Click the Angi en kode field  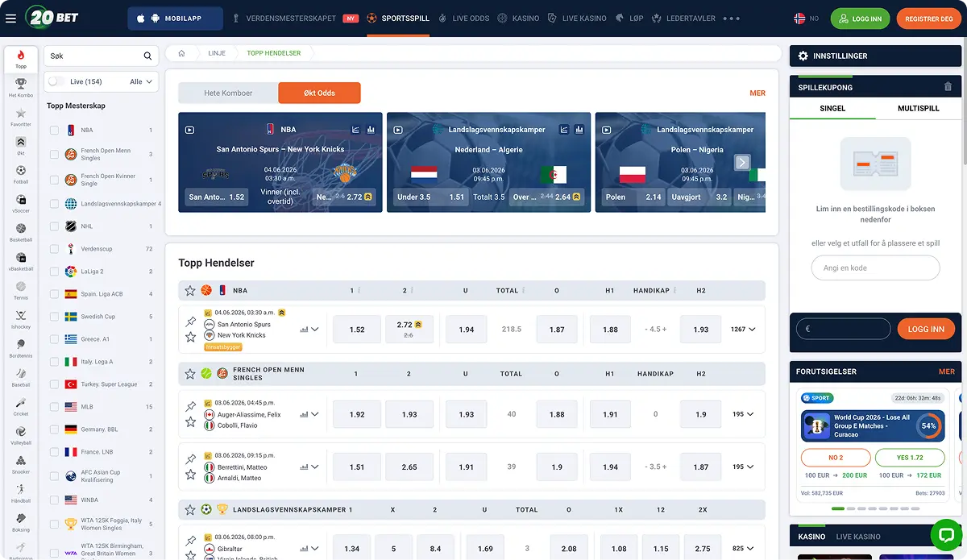click(x=875, y=268)
